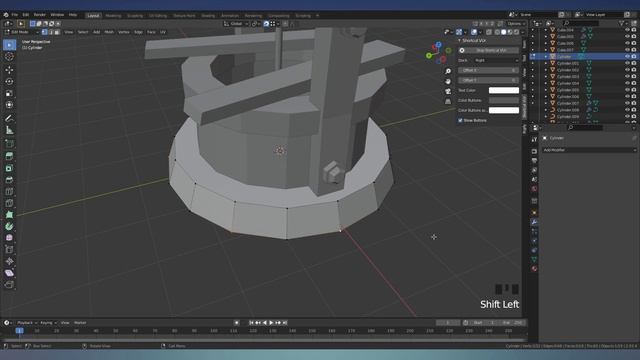Select the Inset Faces tool
The width and height of the screenshot is (640, 360).
click(x=9, y=168)
